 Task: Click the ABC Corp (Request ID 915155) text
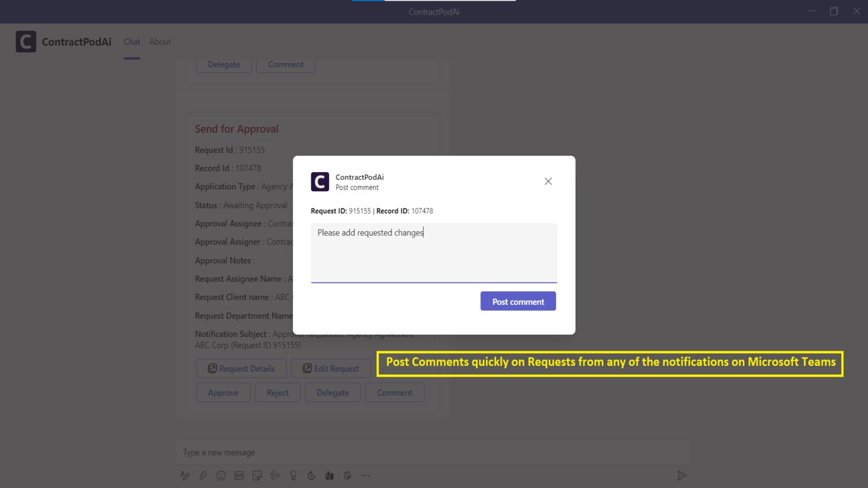[x=248, y=345]
